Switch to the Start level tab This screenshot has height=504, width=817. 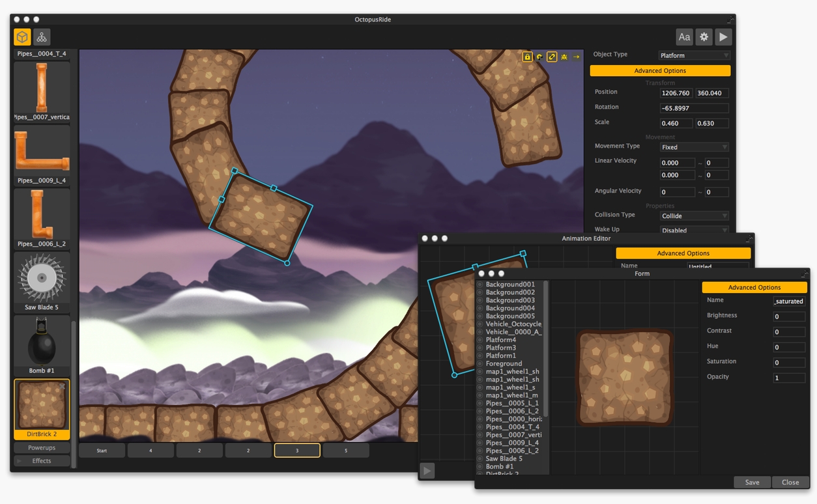tap(102, 451)
